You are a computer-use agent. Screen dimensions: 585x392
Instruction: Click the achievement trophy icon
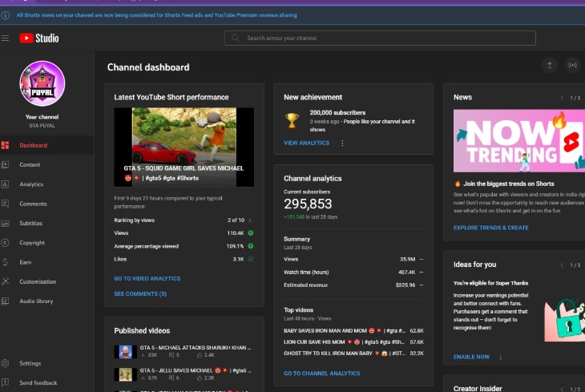tap(292, 120)
